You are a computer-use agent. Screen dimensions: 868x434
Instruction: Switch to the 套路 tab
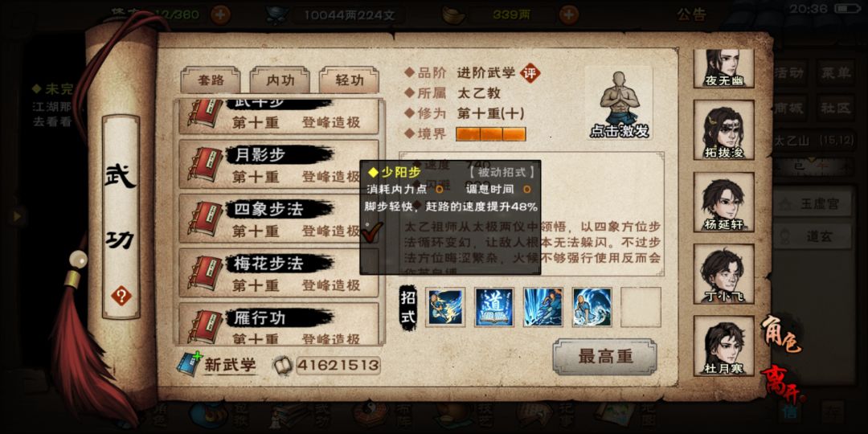pos(211,80)
